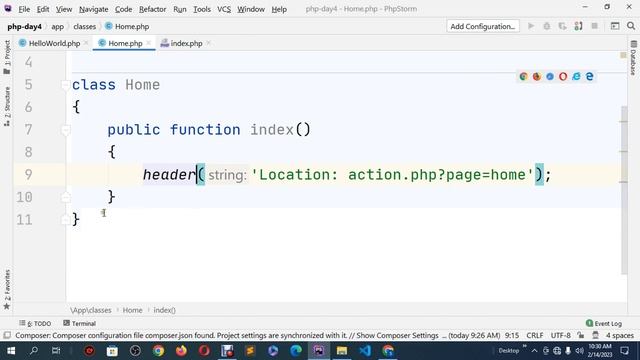Click the Stop square icon
This screenshot has height=360, width=640.
(x=595, y=26)
